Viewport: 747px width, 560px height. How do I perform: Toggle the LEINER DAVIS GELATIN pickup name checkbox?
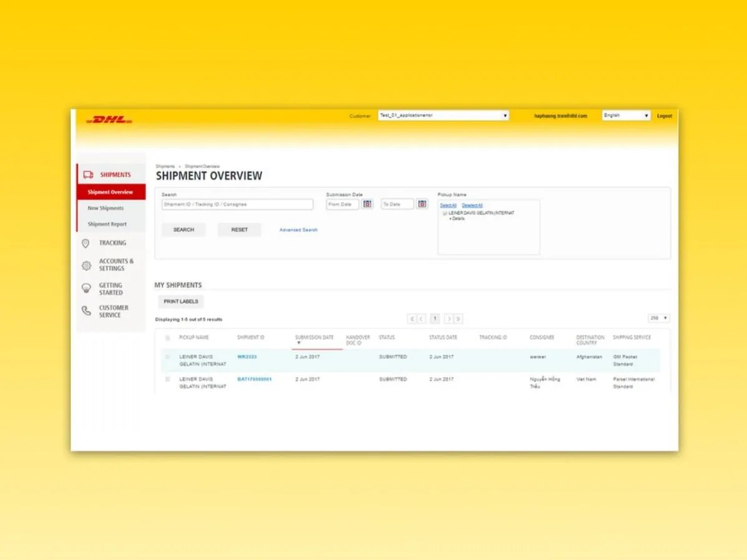tap(445, 213)
